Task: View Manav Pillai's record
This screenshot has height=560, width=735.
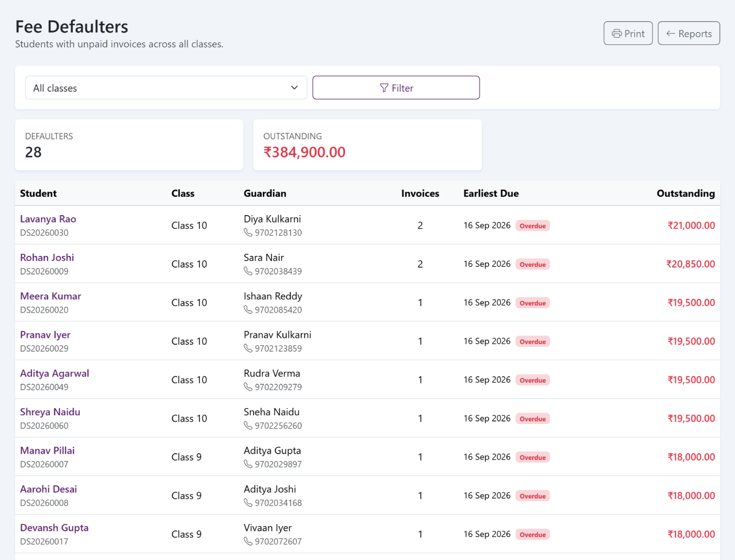Action: (47, 450)
